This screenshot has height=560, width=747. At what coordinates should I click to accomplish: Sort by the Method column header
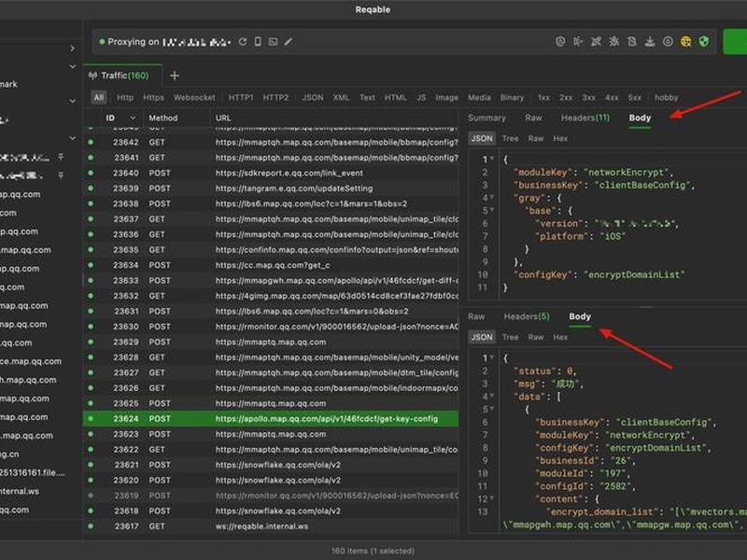(162, 118)
